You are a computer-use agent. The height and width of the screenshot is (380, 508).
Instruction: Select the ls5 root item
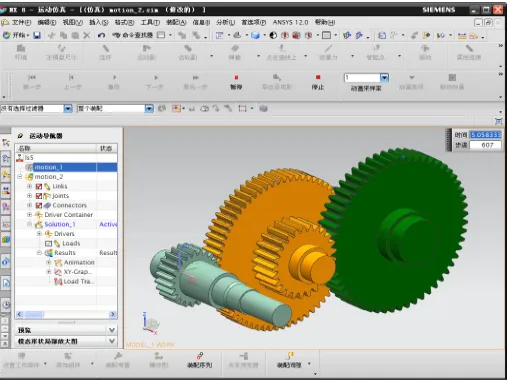pyautogui.click(x=29, y=158)
